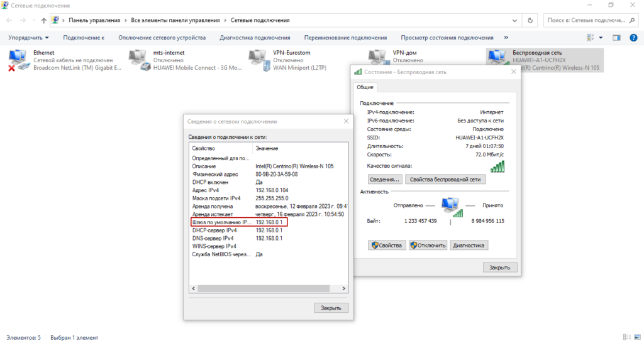644x341 pixels.
Task: Open the change view dropdown arrow
Action: [601, 38]
